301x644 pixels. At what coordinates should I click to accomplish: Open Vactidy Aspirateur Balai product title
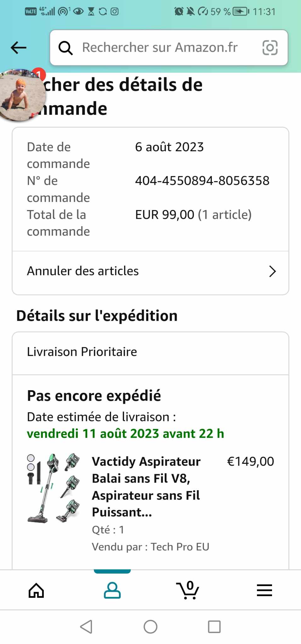(x=146, y=486)
